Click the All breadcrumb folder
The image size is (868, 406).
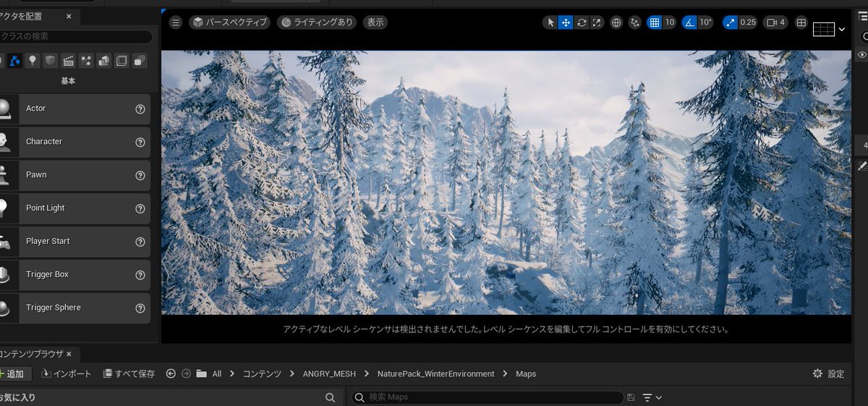pyautogui.click(x=216, y=374)
